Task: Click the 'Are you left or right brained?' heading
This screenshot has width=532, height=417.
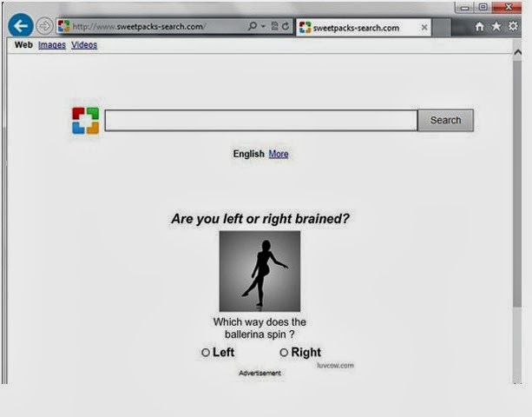Action: [260, 219]
